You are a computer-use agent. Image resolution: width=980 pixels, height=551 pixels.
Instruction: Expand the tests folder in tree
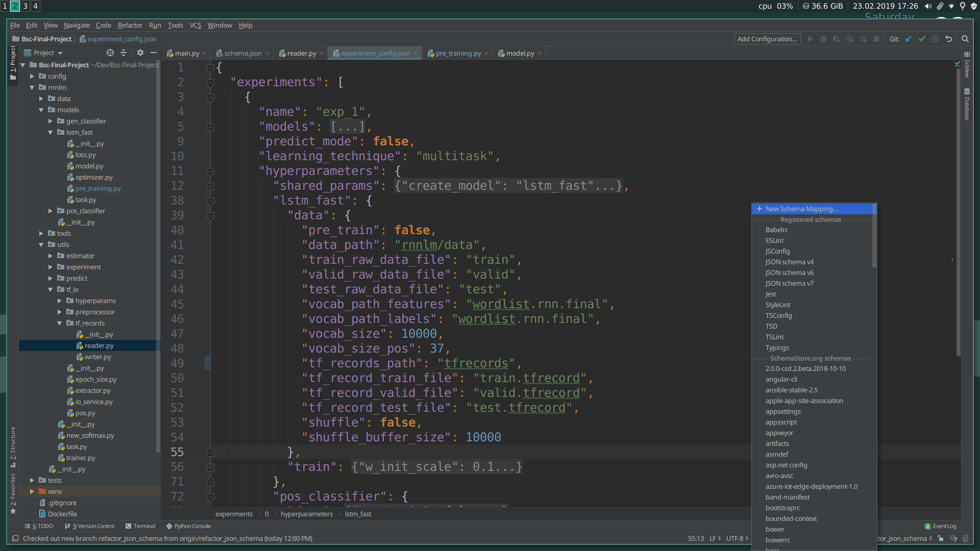click(x=32, y=480)
